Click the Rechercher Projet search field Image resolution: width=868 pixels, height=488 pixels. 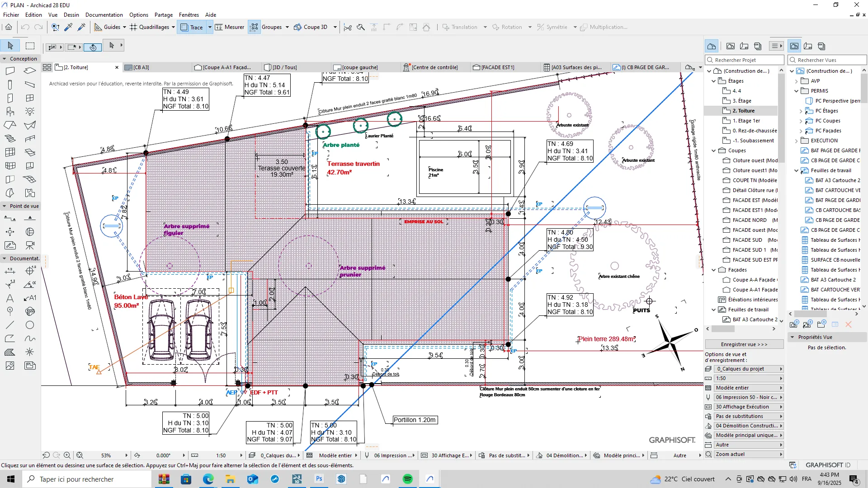click(x=744, y=60)
